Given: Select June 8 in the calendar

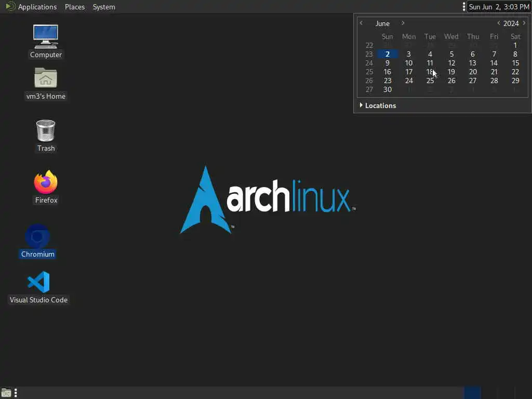Looking at the screenshot, I should (x=515, y=54).
